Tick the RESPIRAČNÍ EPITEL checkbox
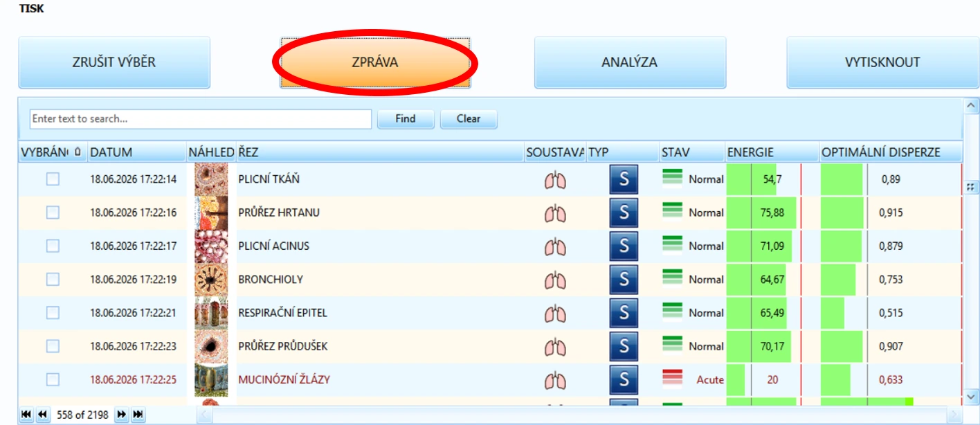The height and width of the screenshot is (425, 980). tap(53, 313)
